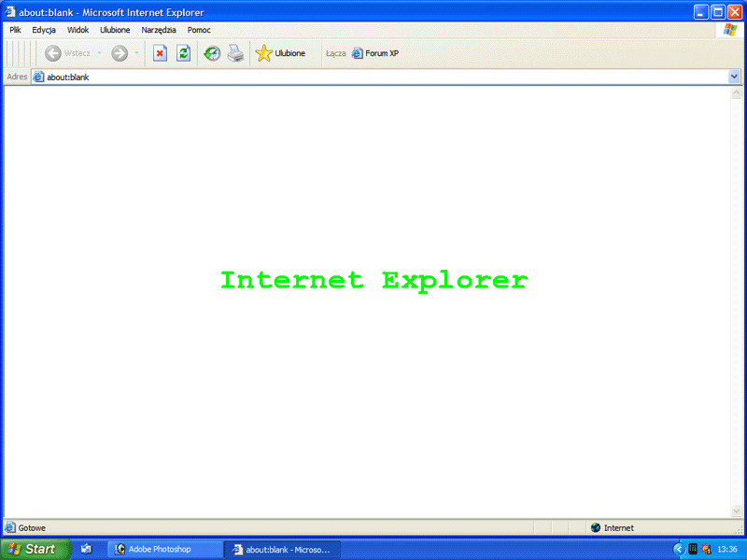This screenshot has height=560, width=747.
Task: Refresh the page with the Refresh icon
Action: [184, 53]
